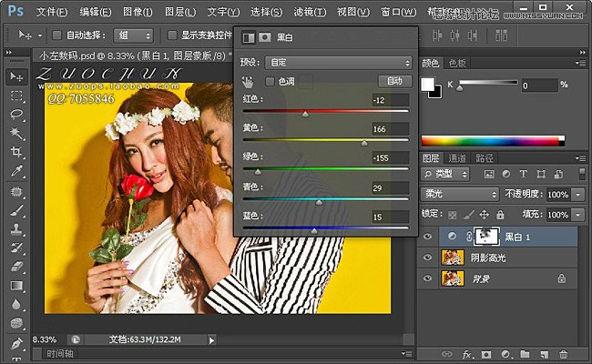This screenshot has width=592, height=364.
Task: Select the Eyedropper tool
Action: pyautogui.click(x=16, y=172)
